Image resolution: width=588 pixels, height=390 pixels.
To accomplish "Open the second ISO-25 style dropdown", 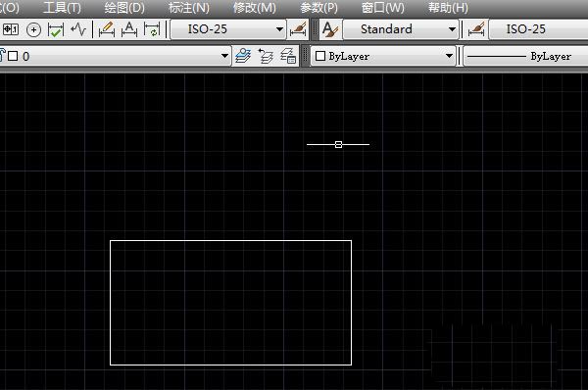I will click(x=538, y=29).
